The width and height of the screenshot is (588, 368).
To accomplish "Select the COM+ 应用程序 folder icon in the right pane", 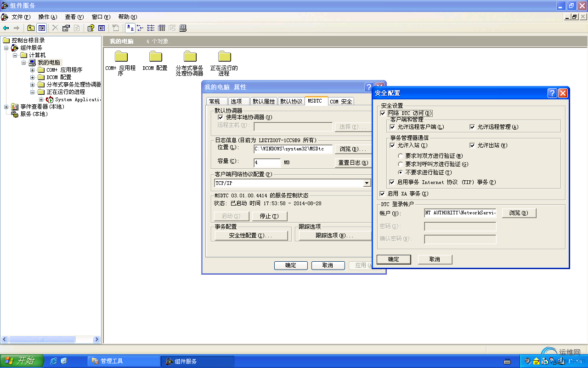I will coord(121,56).
